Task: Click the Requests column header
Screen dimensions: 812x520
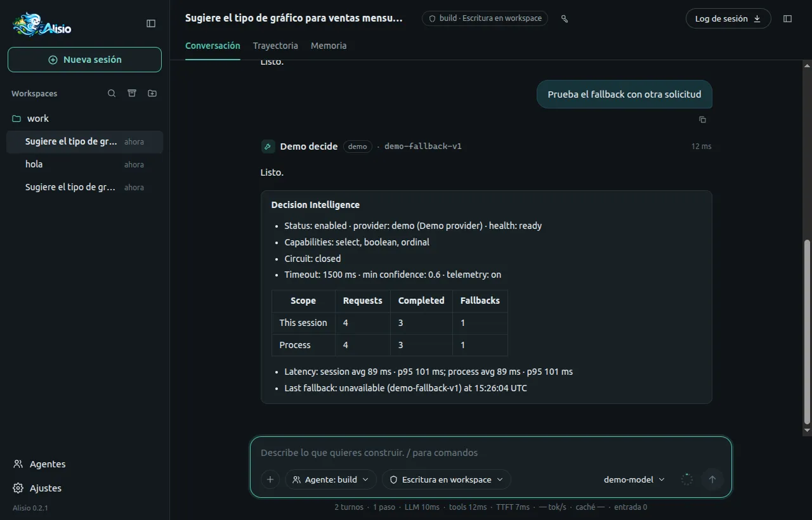Action: coord(363,301)
